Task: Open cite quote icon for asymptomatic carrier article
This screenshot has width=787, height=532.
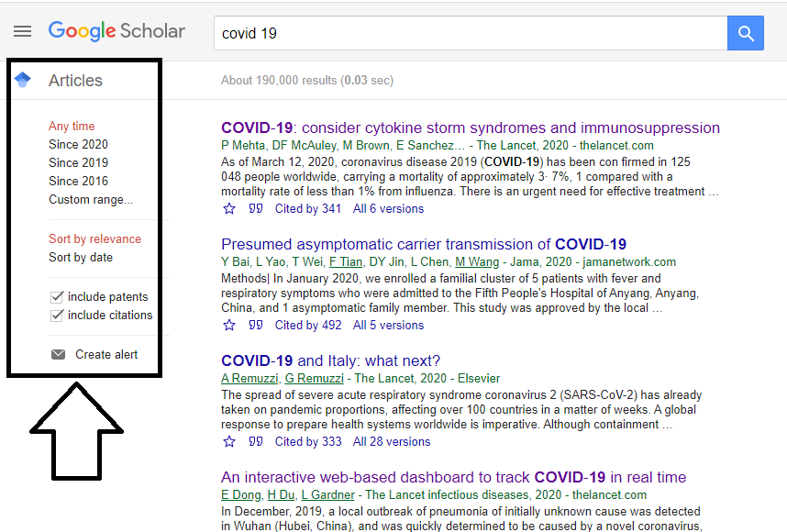Action: (256, 325)
